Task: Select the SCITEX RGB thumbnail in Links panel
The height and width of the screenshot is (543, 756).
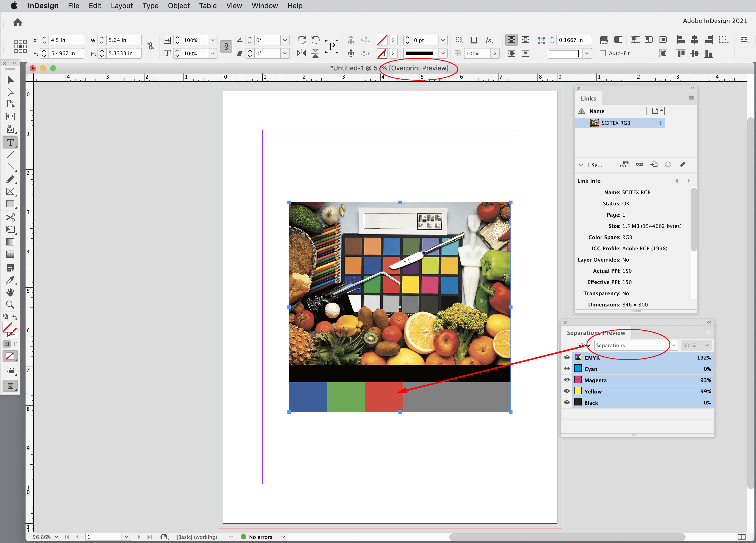Action: tap(594, 123)
